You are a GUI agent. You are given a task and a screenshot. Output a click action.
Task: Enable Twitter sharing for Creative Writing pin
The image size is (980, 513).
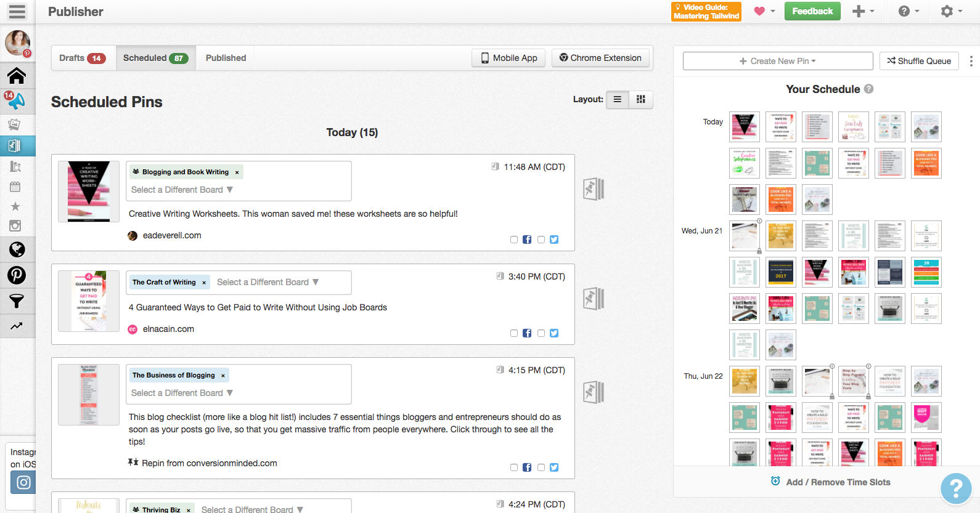click(x=541, y=240)
